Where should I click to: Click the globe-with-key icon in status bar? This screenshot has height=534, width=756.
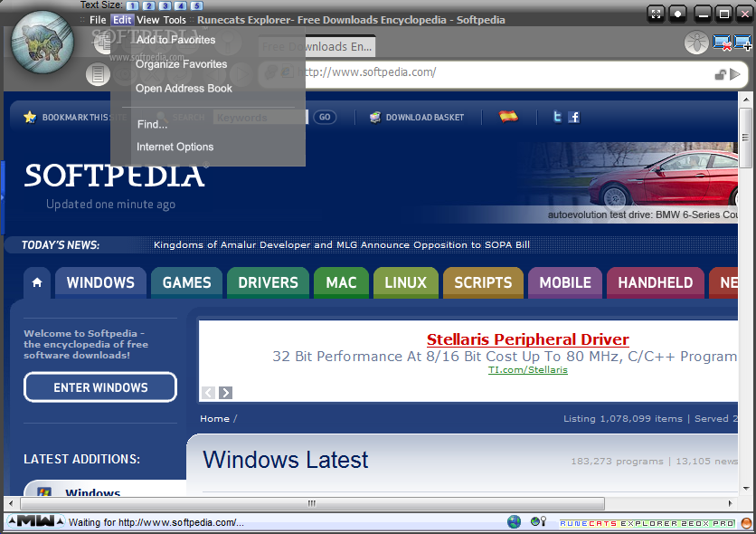click(538, 521)
